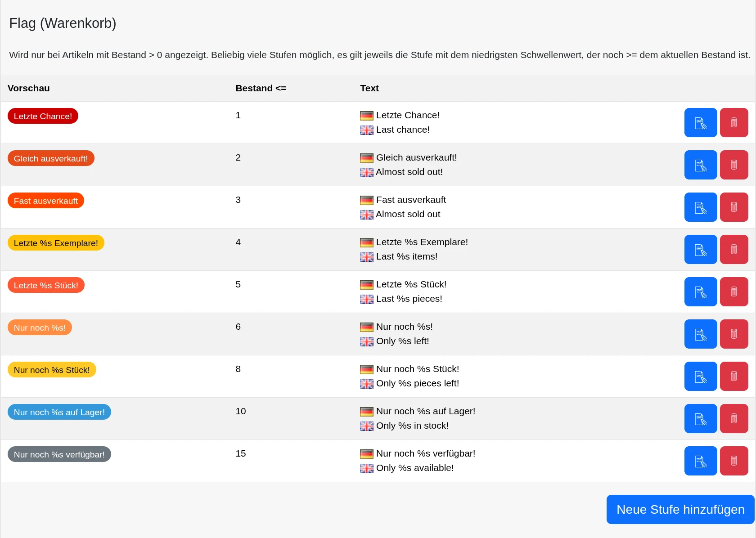Viewport: 756px width, 538px height.
Task: Click the yellow 'Letzte %s Exemplare!' badge
Action: (56, 243)
